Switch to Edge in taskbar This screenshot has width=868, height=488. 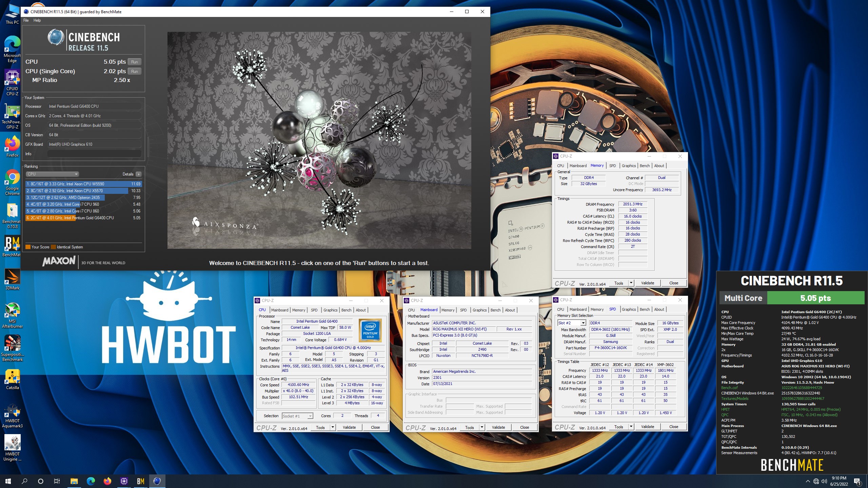(x=91, y=481)
